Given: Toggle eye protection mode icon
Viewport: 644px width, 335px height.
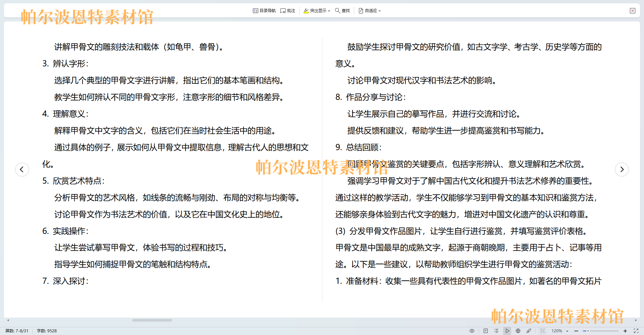Looking at the screenshot, I should (x=472, y=331).
